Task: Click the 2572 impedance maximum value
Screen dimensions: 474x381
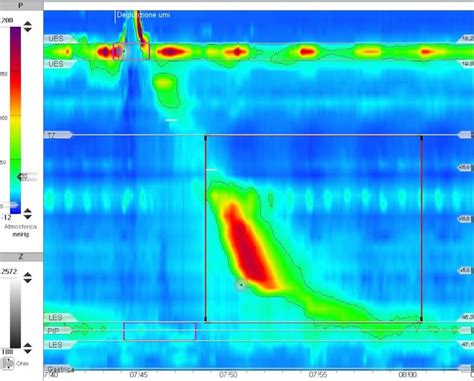Action: [8, 272]
